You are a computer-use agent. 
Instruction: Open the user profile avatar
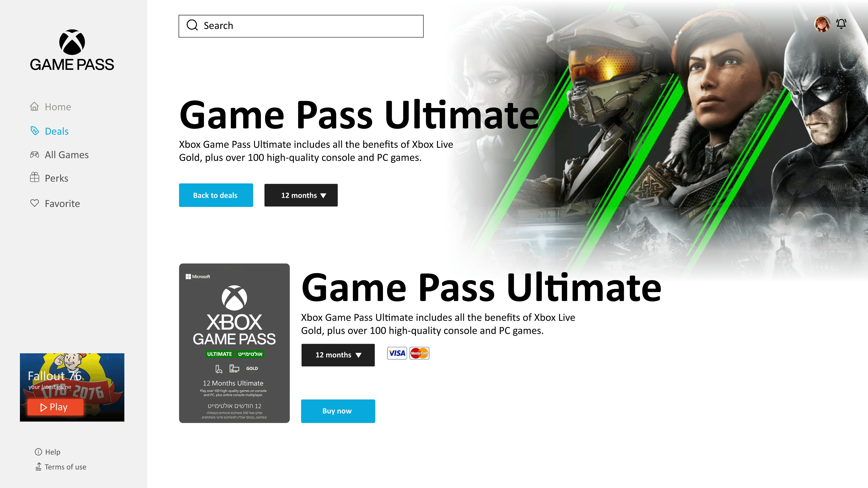point(822,24)
